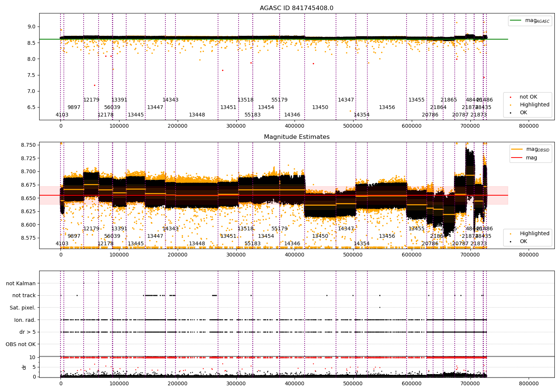This screenshot has height=392, width=560.
Task: Click obsid label 55179 in the top plot
Action: coord(280,100)
